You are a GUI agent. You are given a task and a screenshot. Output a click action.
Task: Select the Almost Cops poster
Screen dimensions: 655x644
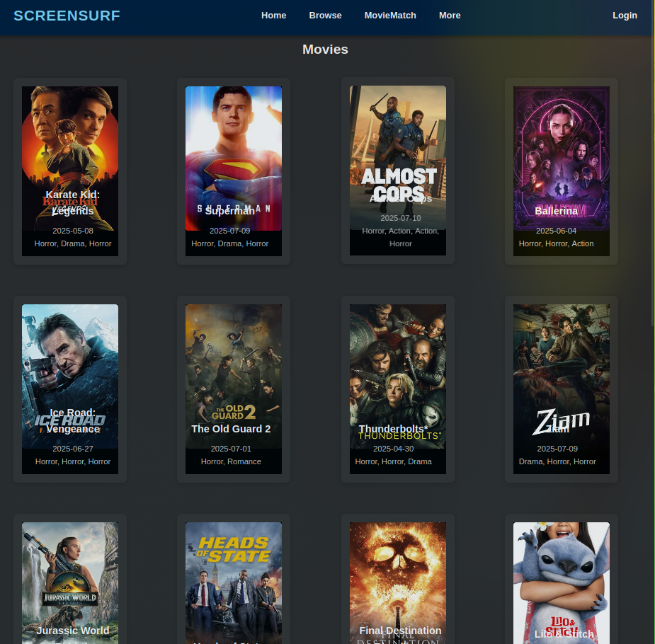(x=398, y=158)
